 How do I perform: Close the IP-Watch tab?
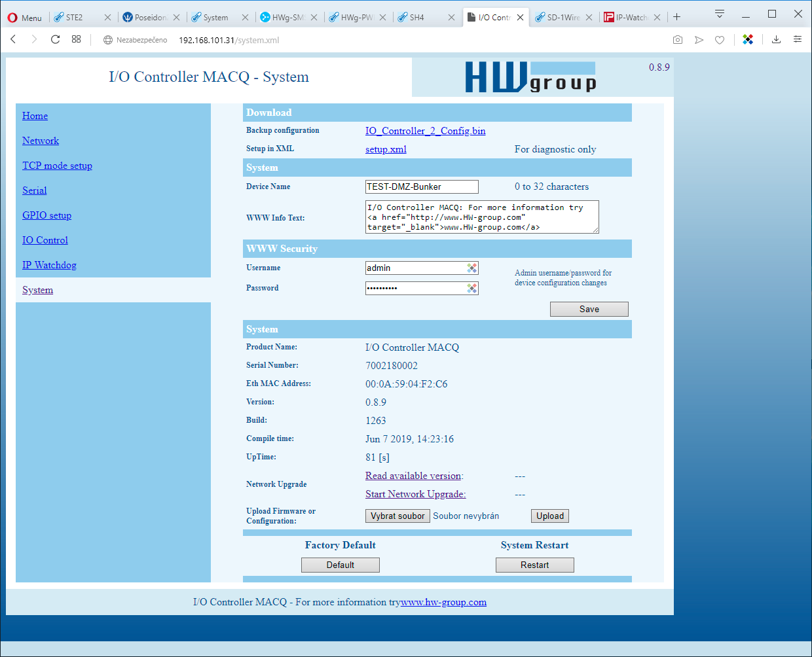point(657,18)
